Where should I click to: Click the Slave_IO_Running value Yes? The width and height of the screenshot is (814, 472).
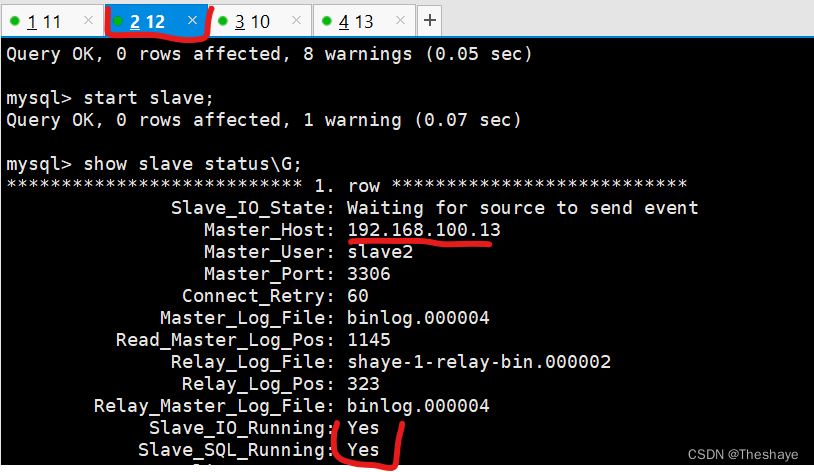pyautogui.click(x=363, y=428)
